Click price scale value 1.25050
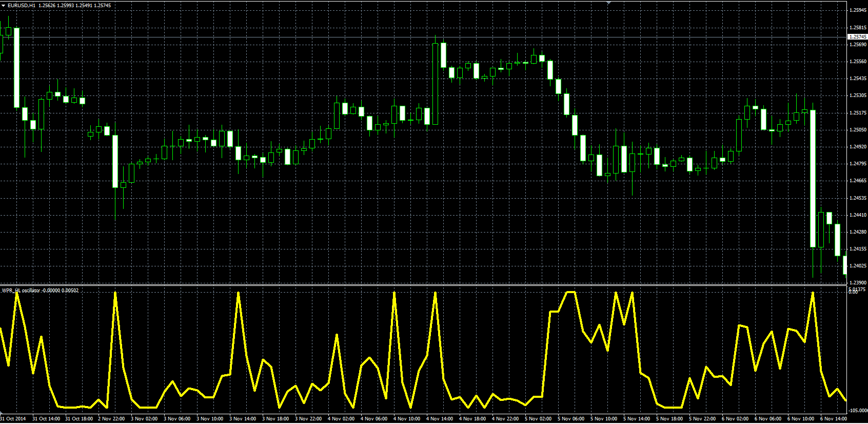This screenshot has height=424, width=868. coord(858,130)
